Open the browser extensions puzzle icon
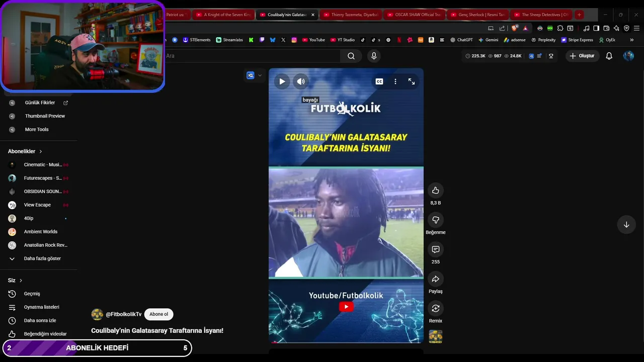644x362 pixels. pos(560,28)
